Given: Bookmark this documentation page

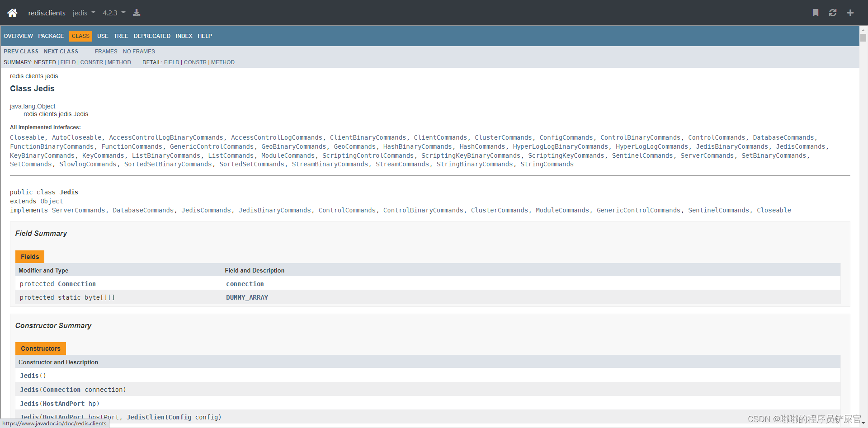Looking at the screenshot, I should coord(816,13).
